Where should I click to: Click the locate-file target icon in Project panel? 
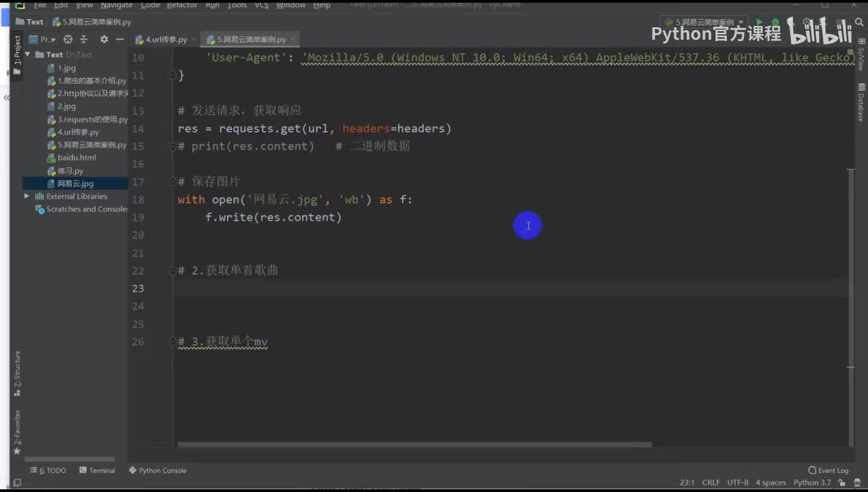pos(68,40)
